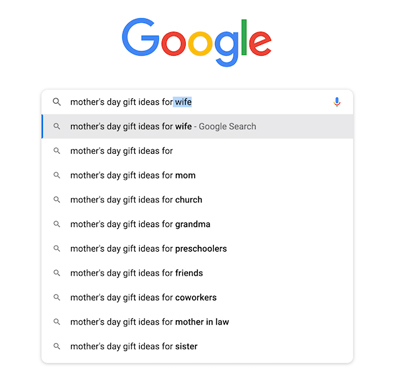The width and height of the screenshot is (400, 386).
Task: Click magnifier icon beside 'for sister' suggestion
Action: 57,346
